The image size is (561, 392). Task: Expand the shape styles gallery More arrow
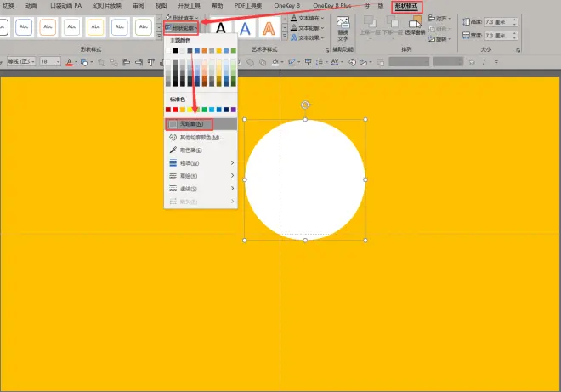(x=159, y=36)
